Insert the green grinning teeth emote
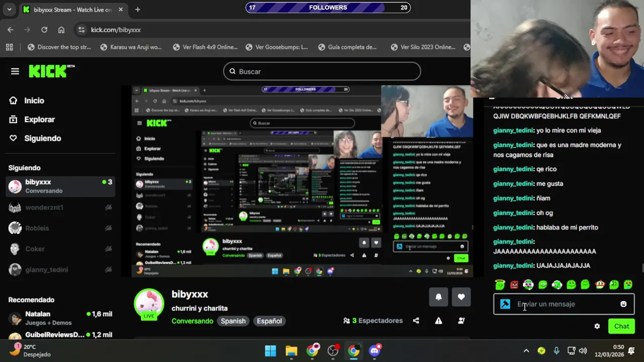The width and height of the screenshot is (644, 362). coord(543,285)
